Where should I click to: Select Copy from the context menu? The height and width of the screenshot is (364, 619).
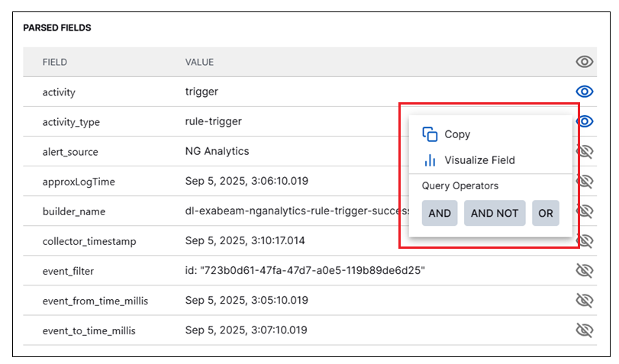[457, 134]
